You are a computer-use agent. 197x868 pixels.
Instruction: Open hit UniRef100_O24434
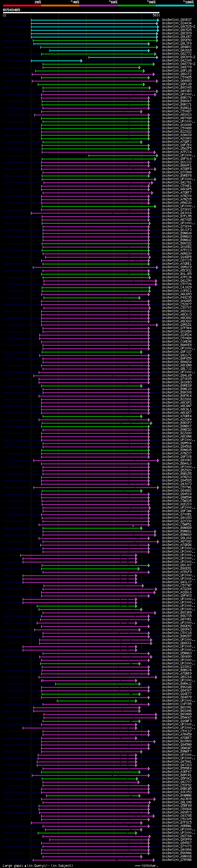[x=177, y=23]
